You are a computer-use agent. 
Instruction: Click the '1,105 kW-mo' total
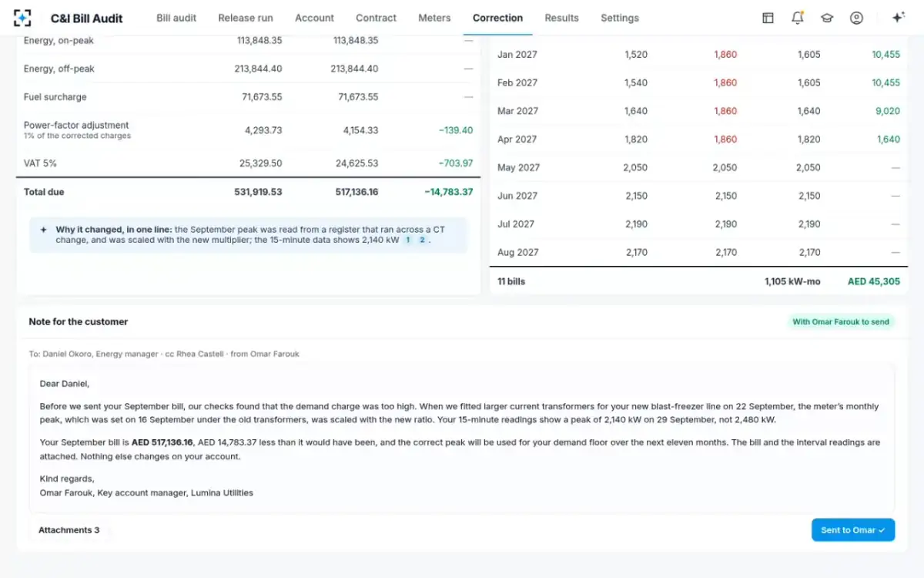pos(792,281)
